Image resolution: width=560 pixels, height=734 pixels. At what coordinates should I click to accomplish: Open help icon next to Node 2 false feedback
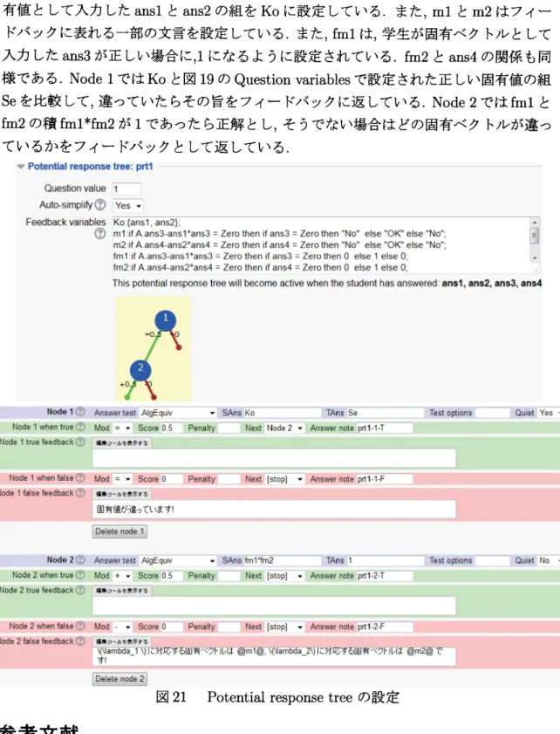point(80,641)
